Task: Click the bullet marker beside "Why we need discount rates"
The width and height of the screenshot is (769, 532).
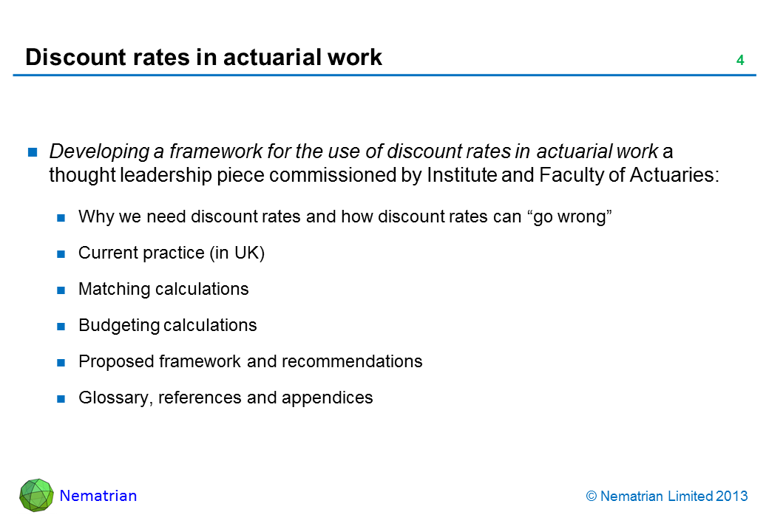Action: coord(62,218)
